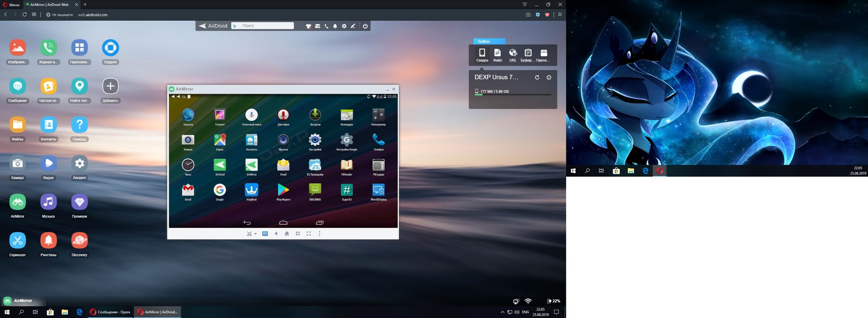Open settings gear in AirDroid top bar
This screenshot has width=868, height=318.
tap(344, 26)
